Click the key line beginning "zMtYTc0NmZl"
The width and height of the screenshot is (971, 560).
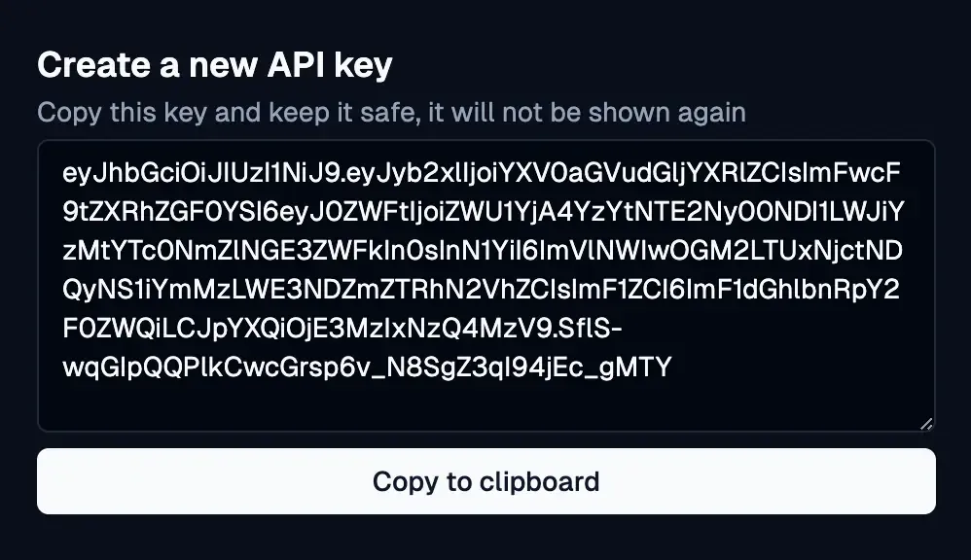[x=484, y=252]
